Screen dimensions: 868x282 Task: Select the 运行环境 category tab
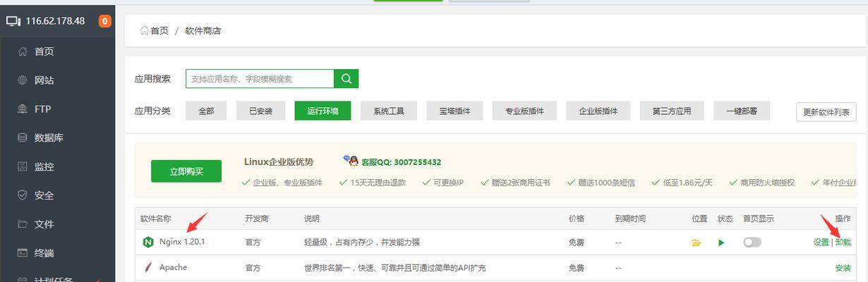tap(323, 111)
